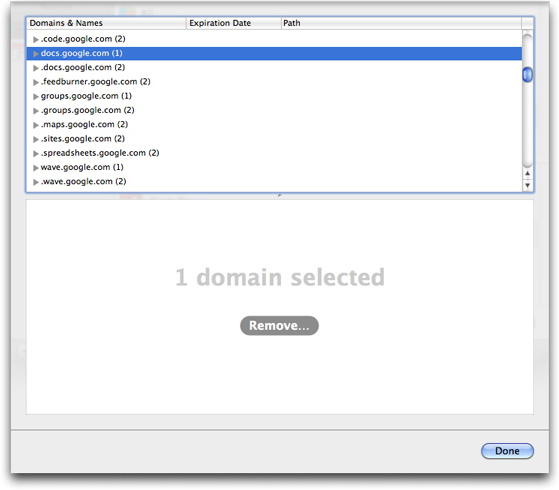The image size is (559, 490).
Task: Expand the selected docs.google.com (1) triangle
Action: pos(36,53)
